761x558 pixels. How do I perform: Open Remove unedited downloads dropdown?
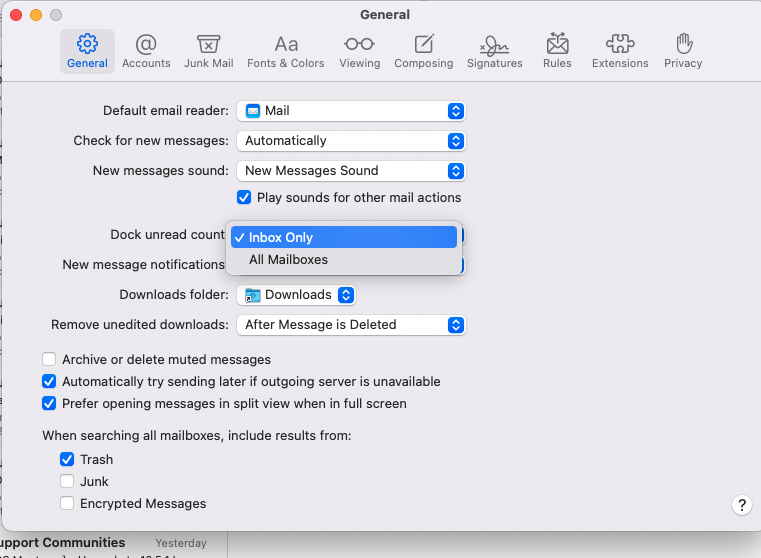(351, 325)
